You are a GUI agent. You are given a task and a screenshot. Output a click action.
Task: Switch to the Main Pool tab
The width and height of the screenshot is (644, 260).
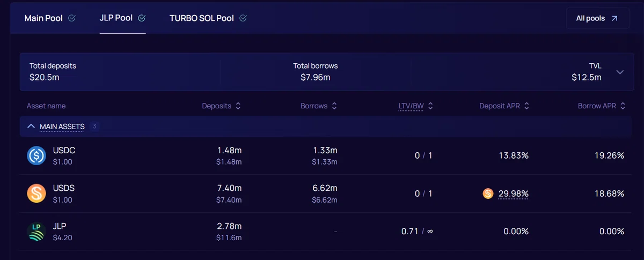[x=50, y=18]
